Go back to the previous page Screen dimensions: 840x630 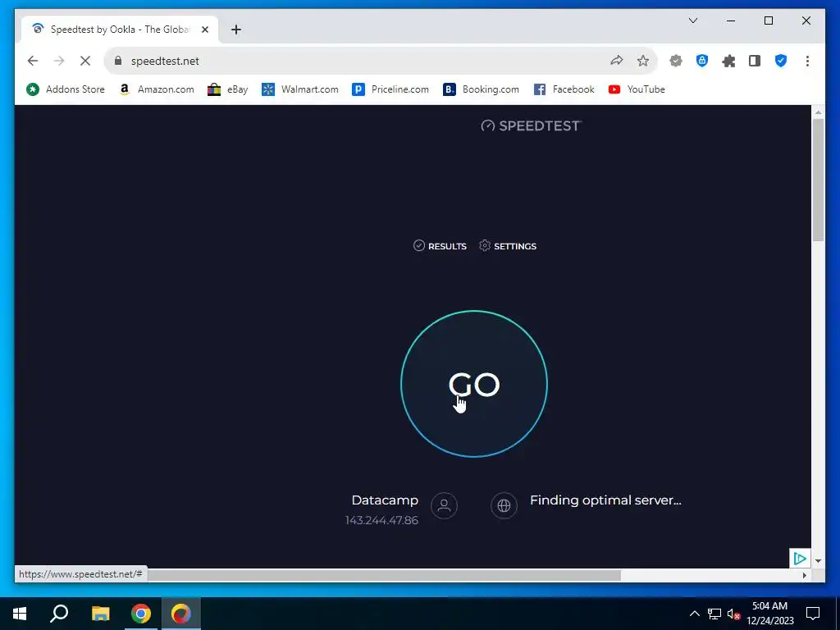(x=33, y=61)
